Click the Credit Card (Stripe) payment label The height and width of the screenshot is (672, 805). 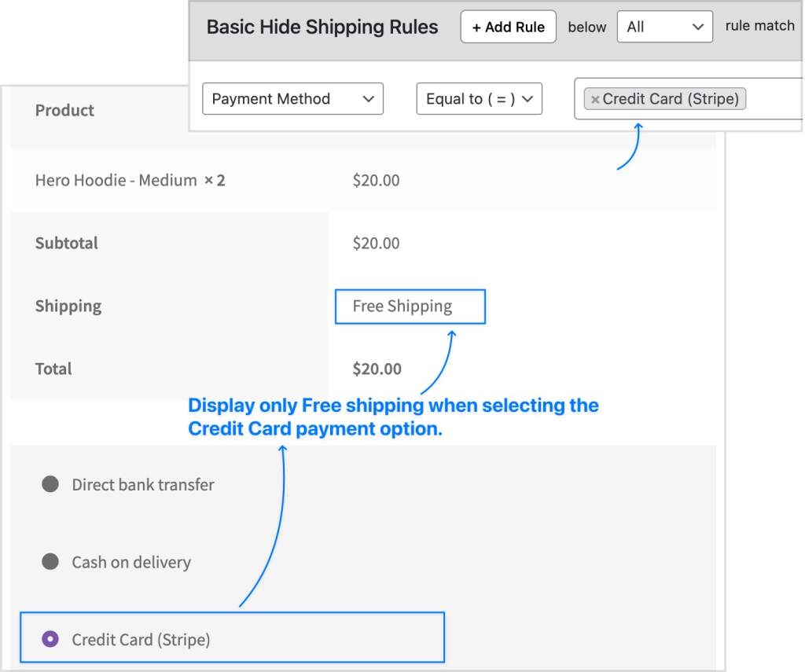point(141,640)
